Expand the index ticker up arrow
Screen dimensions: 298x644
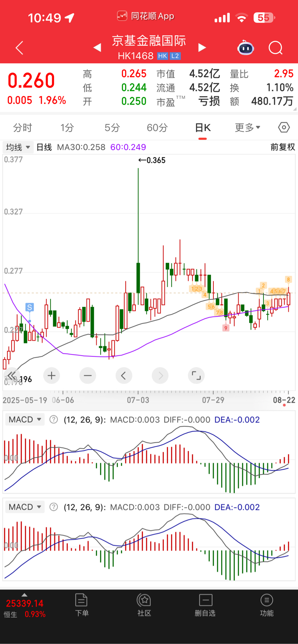[x=24, y=595]
